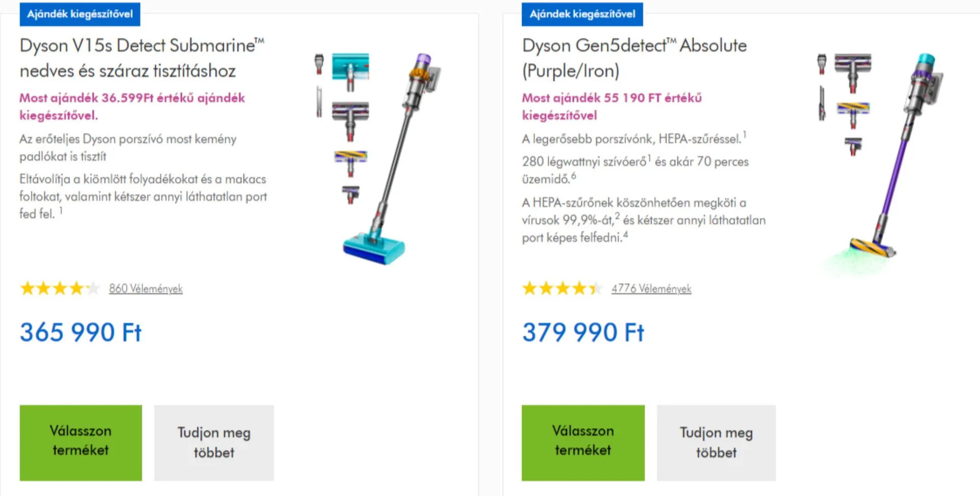Click Tudjon meg többet for Gen5detect Absolute
The width and height of the screenshot is (980, 496).
(716, 442)
